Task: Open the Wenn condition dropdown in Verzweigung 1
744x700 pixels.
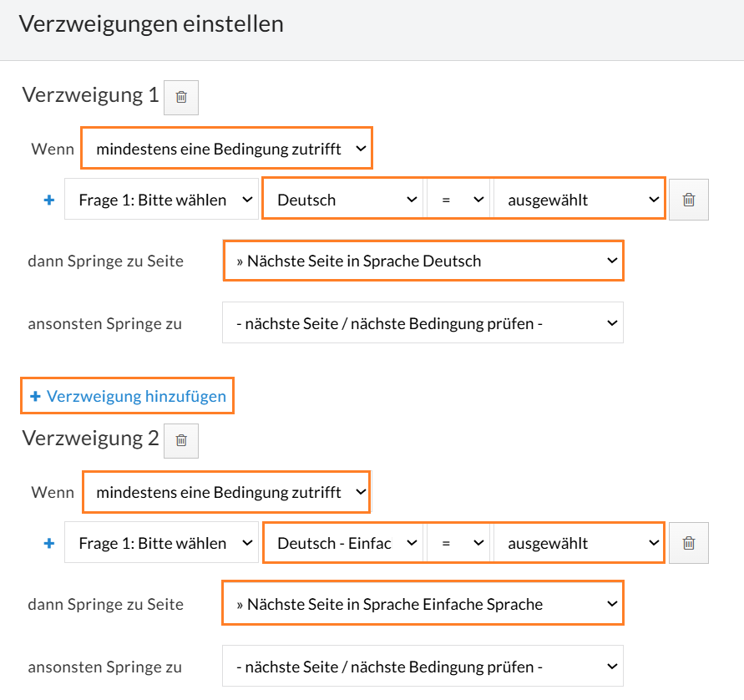Action: click(227, 149)
